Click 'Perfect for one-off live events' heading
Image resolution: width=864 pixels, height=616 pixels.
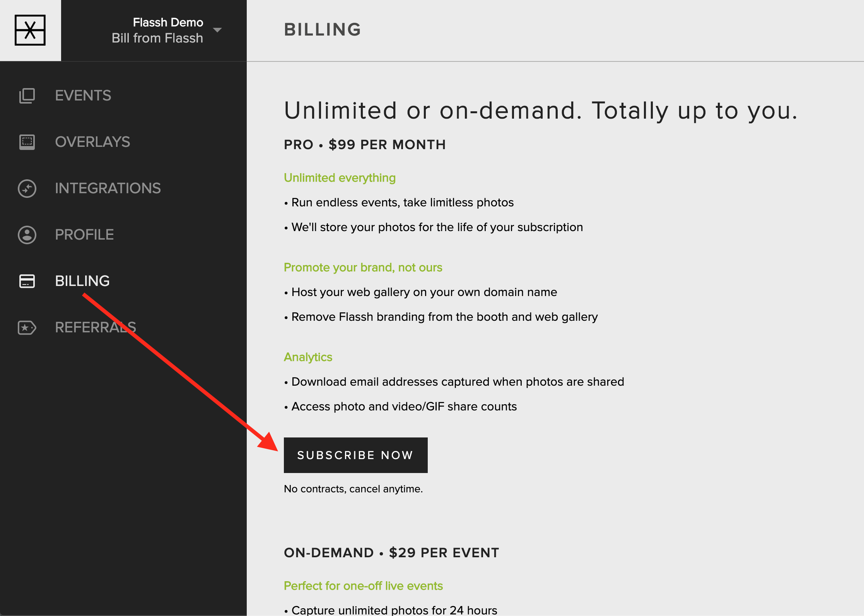[363, 586]
